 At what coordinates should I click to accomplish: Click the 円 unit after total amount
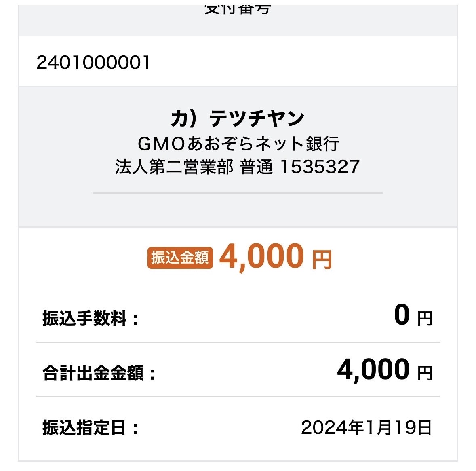(425, 373)
